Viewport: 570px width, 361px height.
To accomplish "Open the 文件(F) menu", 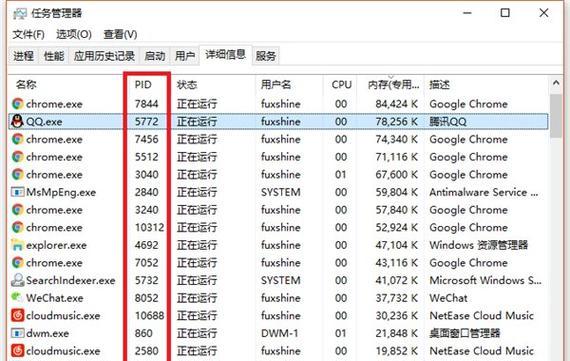I will [x=29, y=35].
